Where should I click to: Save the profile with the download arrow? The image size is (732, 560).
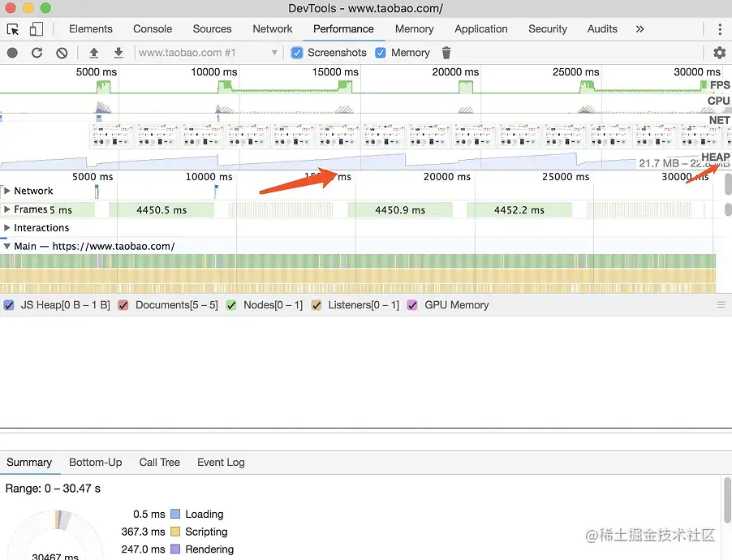[x=118, y=53]
